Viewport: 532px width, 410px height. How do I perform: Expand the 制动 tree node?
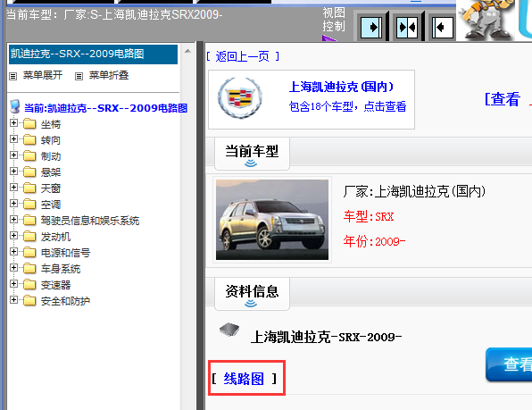tap(13, 155)
